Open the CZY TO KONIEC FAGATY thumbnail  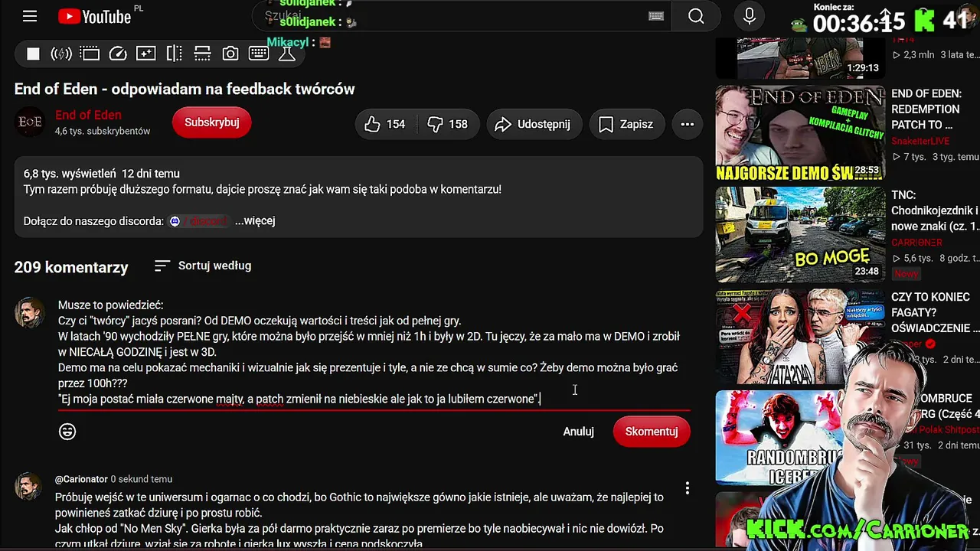[800, 336]
